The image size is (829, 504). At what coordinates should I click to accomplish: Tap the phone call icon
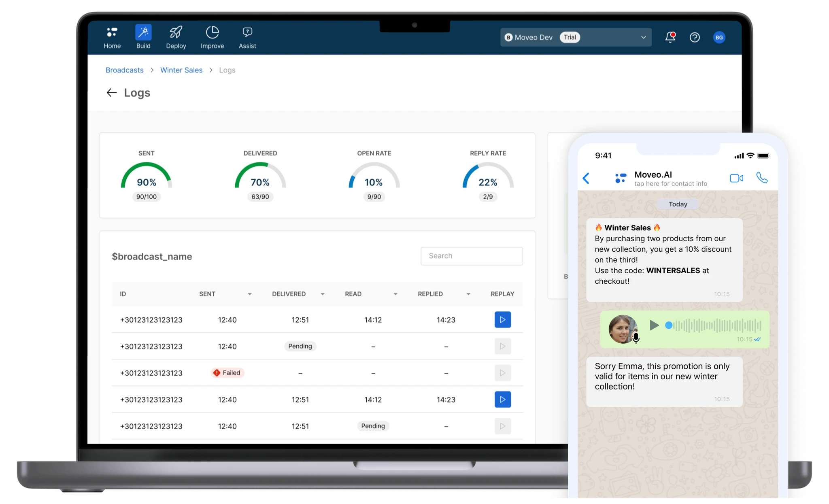[762, 178]
